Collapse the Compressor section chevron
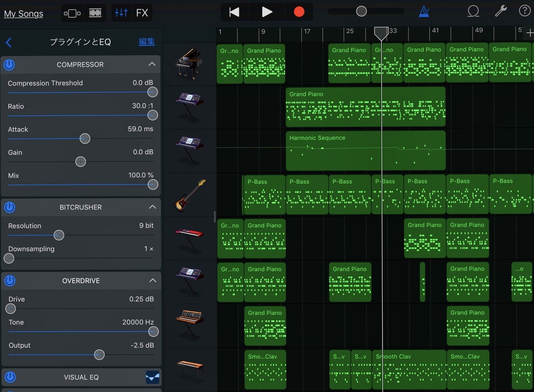This screenshot has width=534, height=392. (152, 64)
